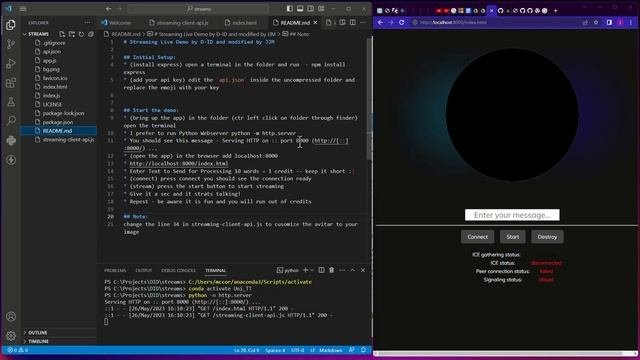Create a new terminal with plus icon
Screen dimensions: 640x360
pos(305,270)
